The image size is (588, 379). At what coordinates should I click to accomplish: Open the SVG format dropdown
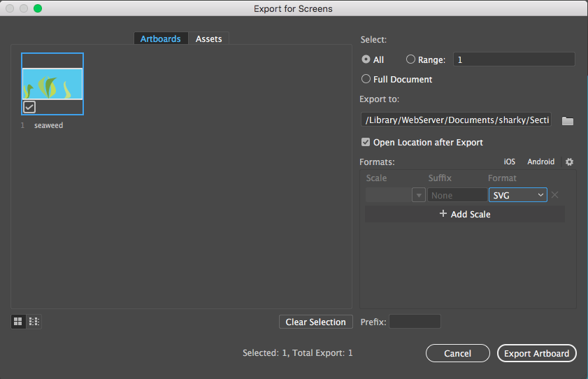517,195
